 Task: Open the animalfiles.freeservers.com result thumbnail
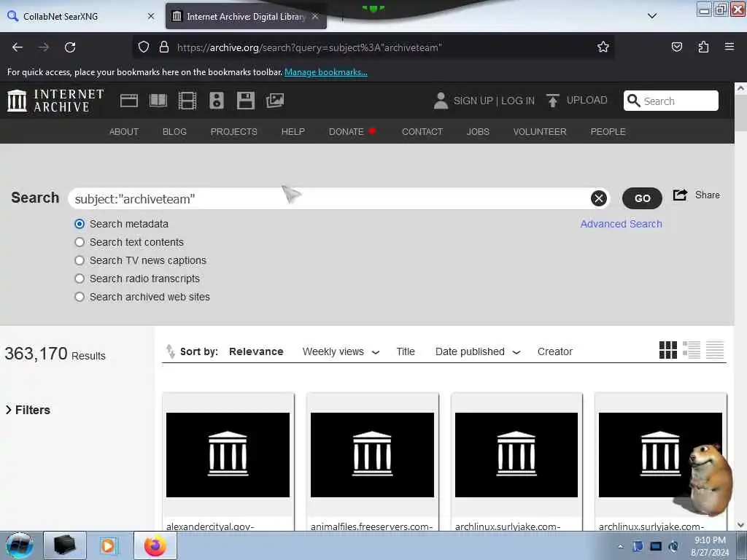click(x=372, y=455)
